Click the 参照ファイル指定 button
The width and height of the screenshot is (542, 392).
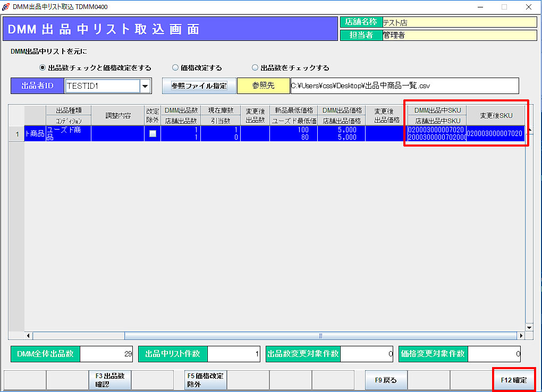click(x=199, y=86)
